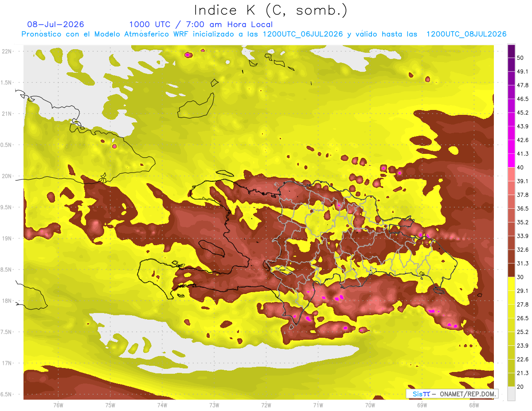
Task: Click the '21N' latitude label
Action: coord(7,114)
